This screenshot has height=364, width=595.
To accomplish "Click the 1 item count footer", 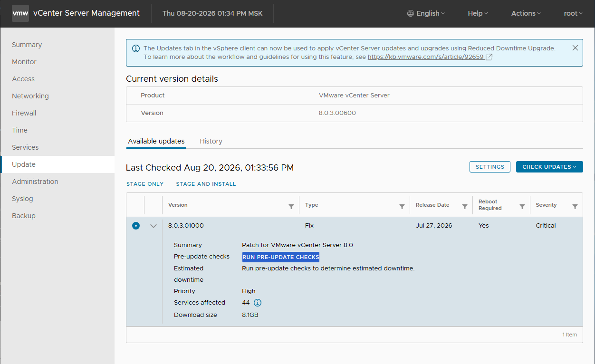I will 570,335.
